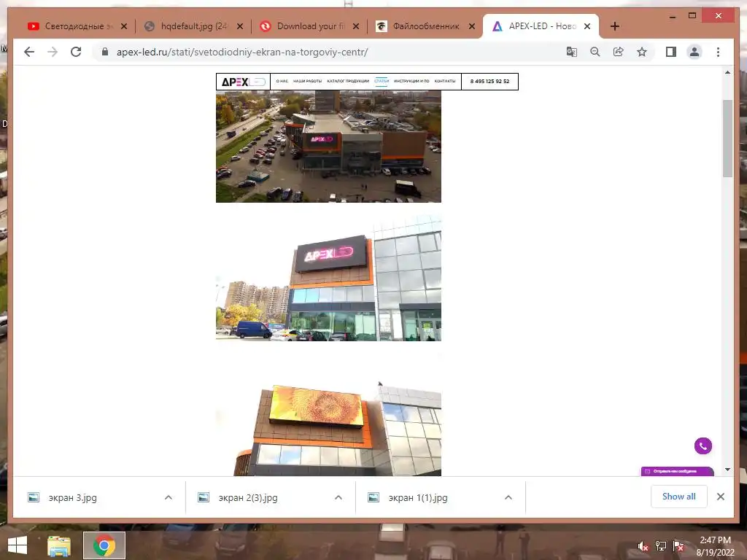This screenshot has width=747, height=560.
Task: Open the purple send message chat widget
Action: click(677, 471)
